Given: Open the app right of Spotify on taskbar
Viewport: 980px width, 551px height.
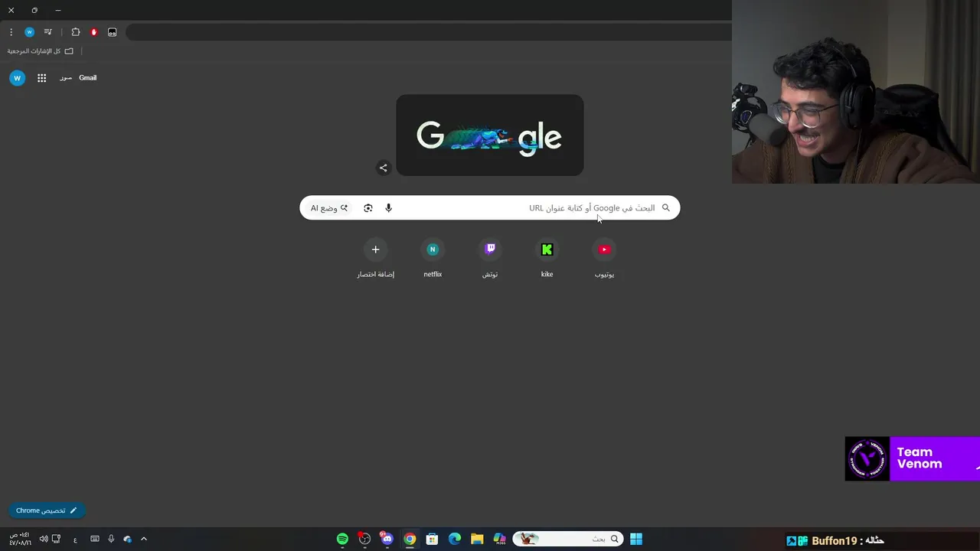Looking at the screenshot, I should (364, 539).
